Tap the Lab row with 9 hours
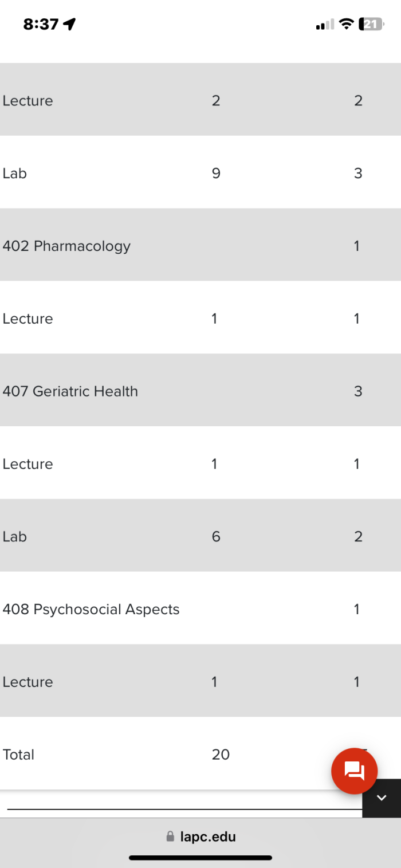401x868 pixels. (x=15, y=173)
